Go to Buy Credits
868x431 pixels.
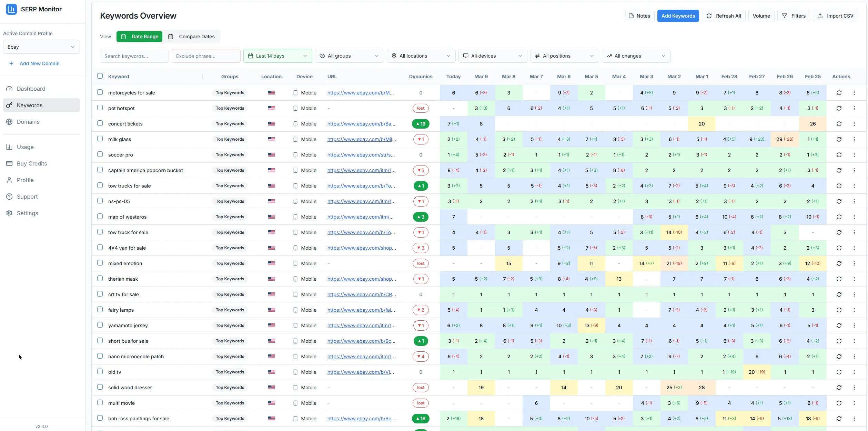click(x=32, y=163)
